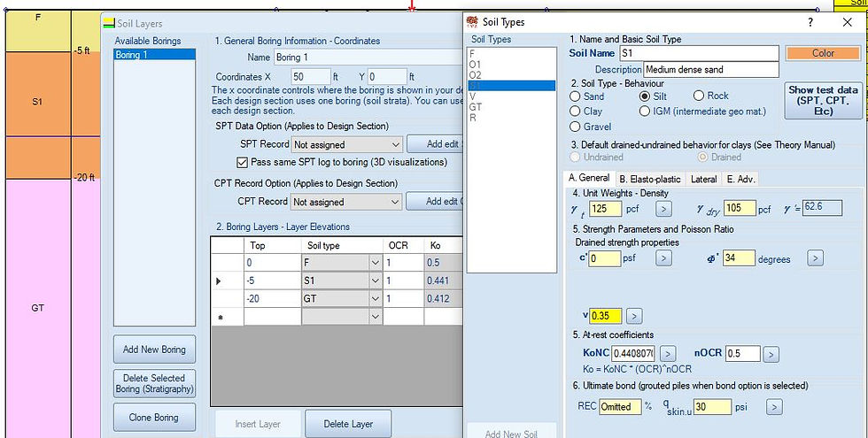Open the SPT Record dropdown

click(396, 144)
